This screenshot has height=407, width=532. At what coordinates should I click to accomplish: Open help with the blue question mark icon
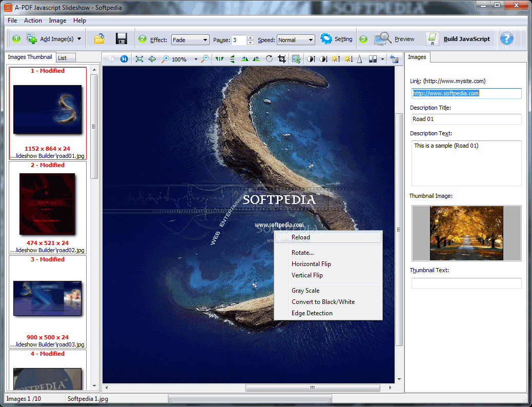[506, 38]
